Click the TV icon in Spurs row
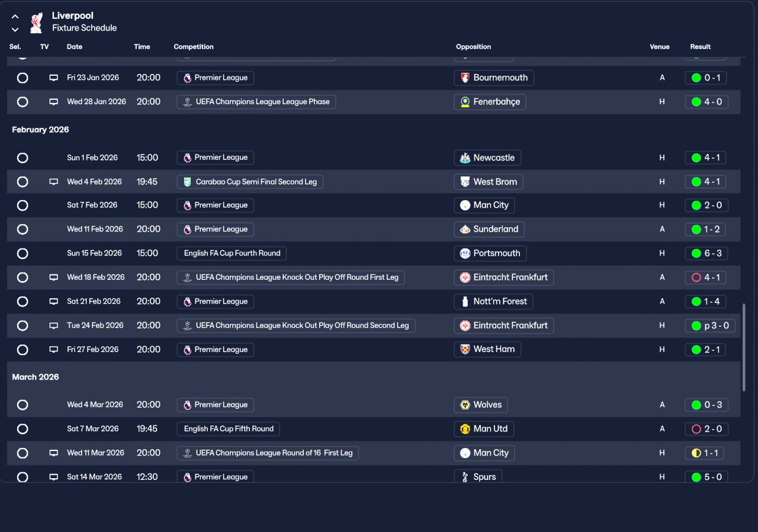The image size is (758, 532). click(54, 477)
